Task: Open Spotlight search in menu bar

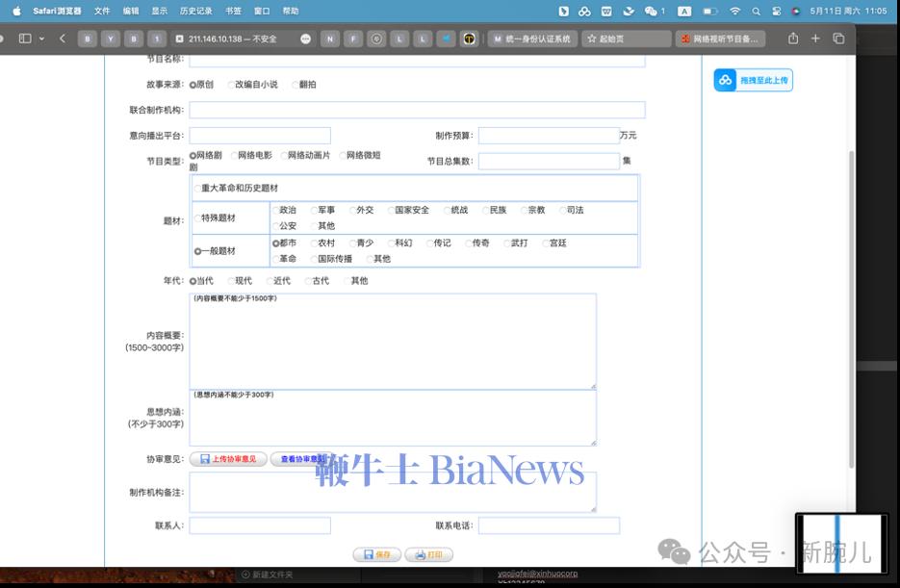Action: [756, 11]
